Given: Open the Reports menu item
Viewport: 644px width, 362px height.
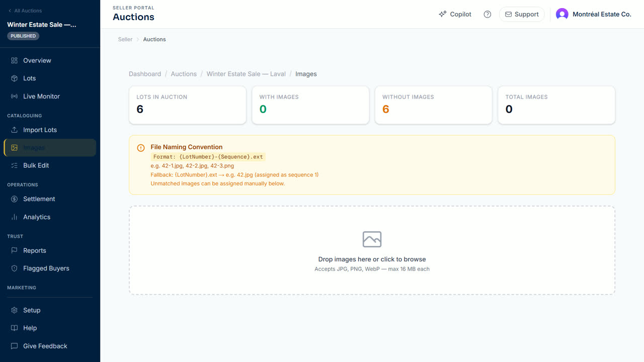Looking at the screenshot, I should coord(50,250).
